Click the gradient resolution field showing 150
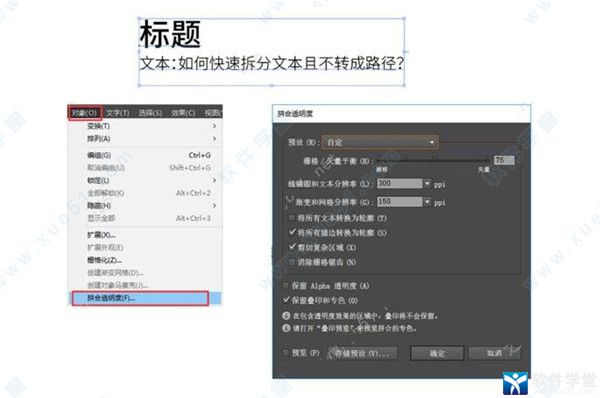This screenshot has width=600, height=398. pos(399,202)
